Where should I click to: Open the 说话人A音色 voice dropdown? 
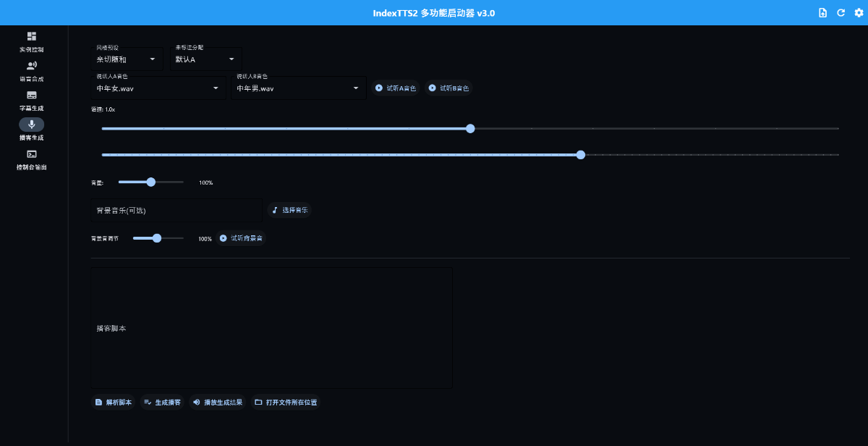click(x=158, y=88)
